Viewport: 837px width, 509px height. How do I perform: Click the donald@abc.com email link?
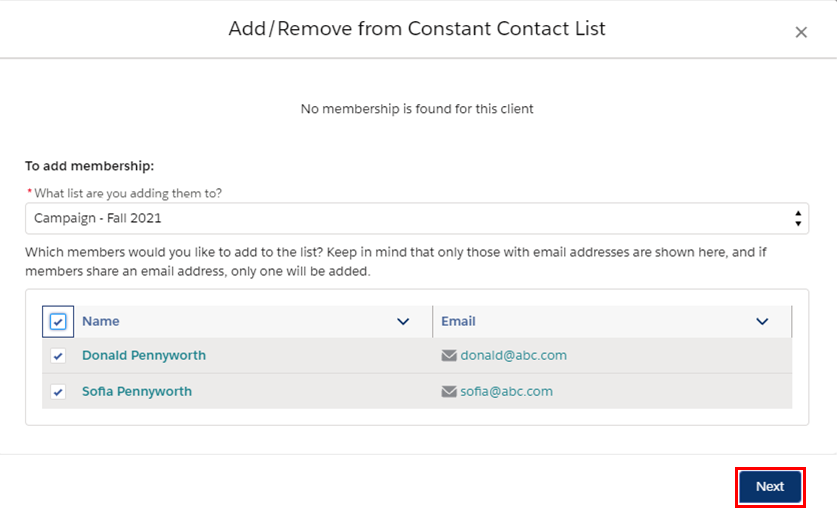[x=514, y=355]
